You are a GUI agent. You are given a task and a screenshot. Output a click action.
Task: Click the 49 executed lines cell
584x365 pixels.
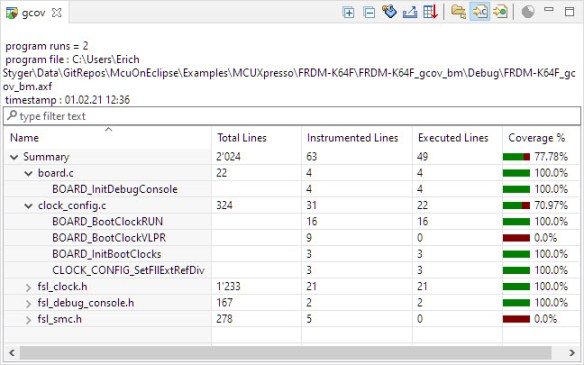point(422,157)
